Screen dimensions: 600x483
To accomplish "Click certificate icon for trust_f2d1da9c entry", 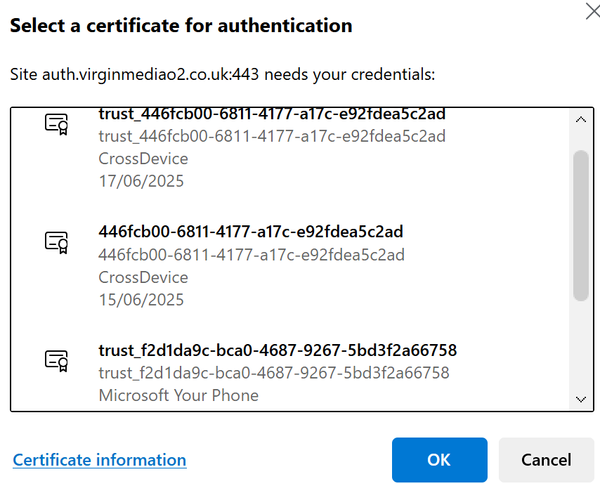I will [56, 361].
